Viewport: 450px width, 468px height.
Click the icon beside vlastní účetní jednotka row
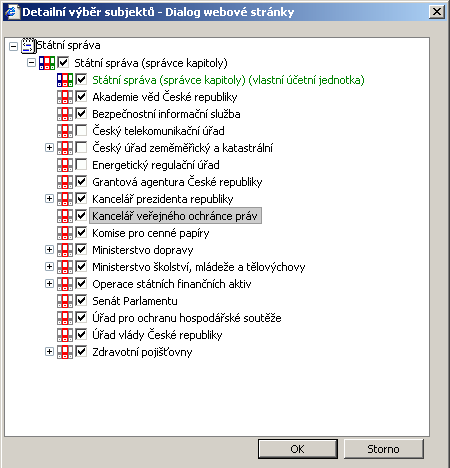(x=65, y=80)
